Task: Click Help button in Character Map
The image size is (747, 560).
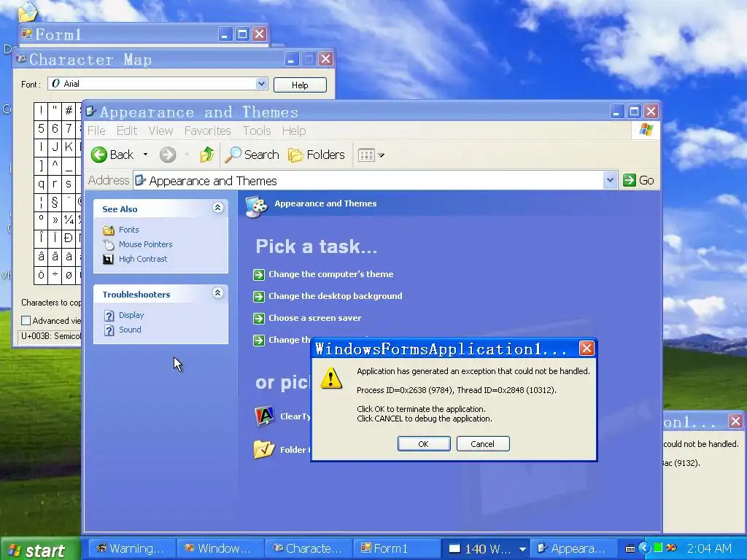Action: 300,85
